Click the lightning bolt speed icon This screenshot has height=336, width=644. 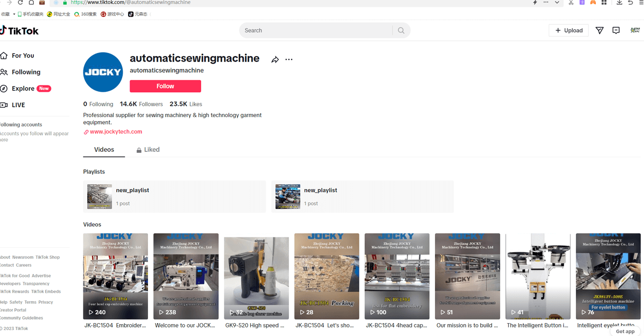[x=535, y=2]
